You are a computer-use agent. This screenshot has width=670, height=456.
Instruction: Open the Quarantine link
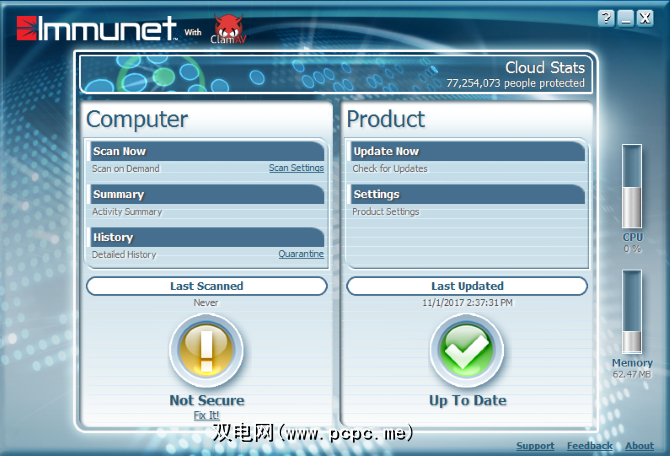[301, 254]
